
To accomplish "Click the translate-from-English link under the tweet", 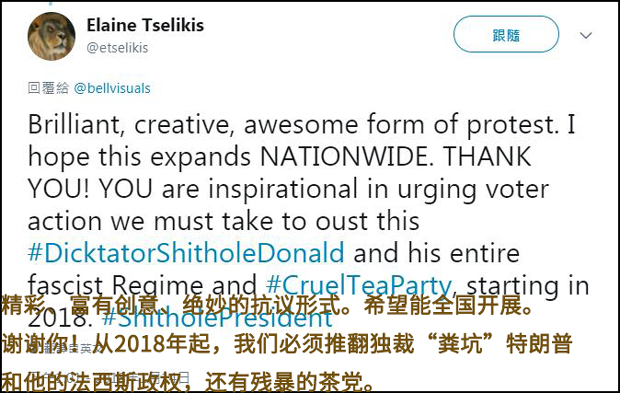I will click(x=63, y=348).
